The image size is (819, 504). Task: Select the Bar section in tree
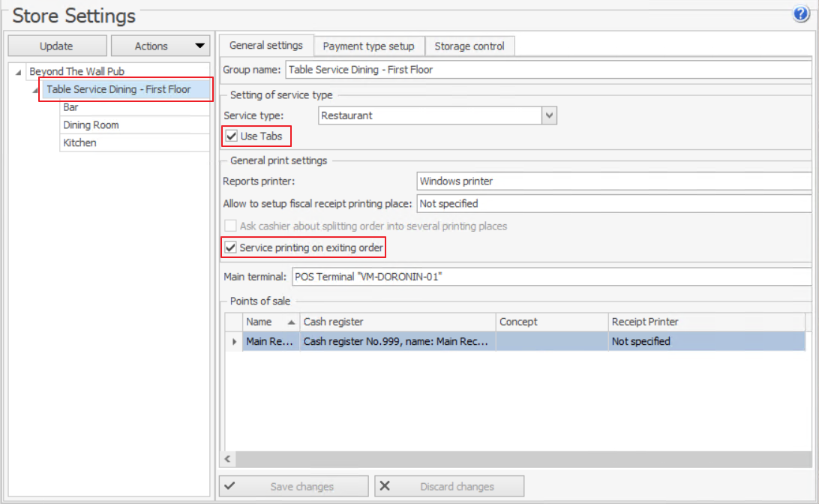click(x=71, y=108)
